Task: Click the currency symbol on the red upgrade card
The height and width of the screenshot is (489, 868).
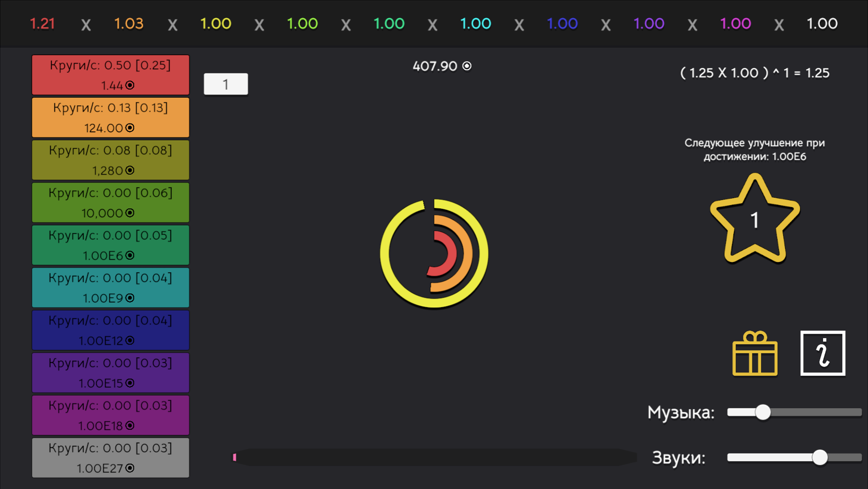Action: pos(128,85)
